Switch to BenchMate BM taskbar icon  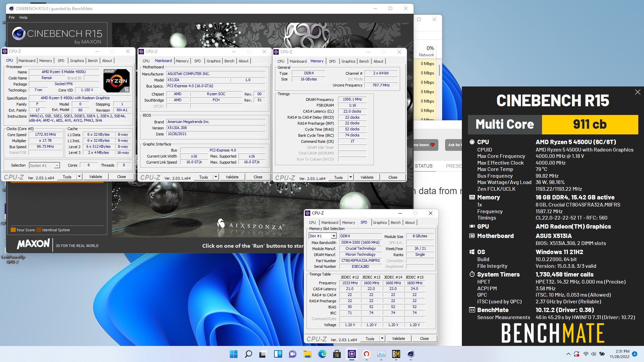click(x=396, y=354)
